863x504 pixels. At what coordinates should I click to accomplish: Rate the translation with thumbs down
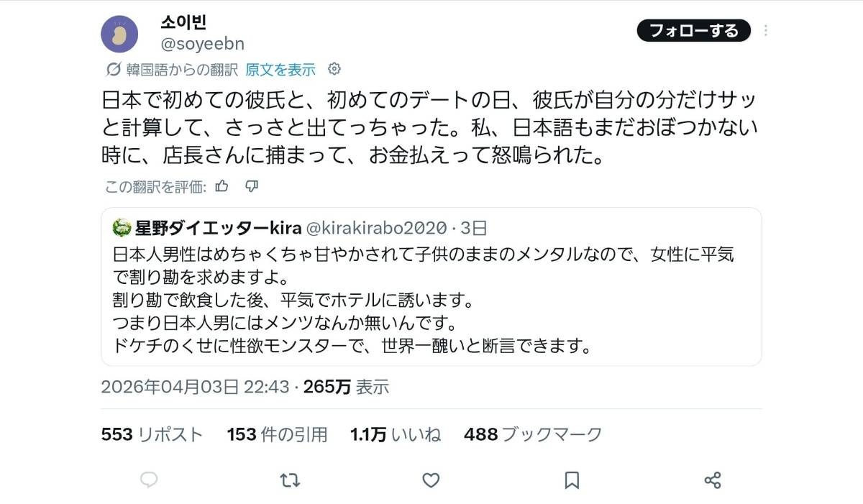(x=251, y=187)
